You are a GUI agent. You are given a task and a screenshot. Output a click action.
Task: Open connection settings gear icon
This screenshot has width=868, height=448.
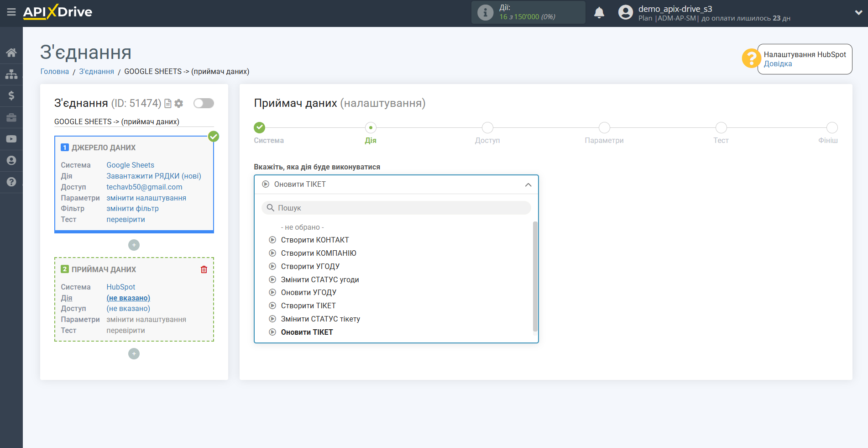click(x=179, y=104)
